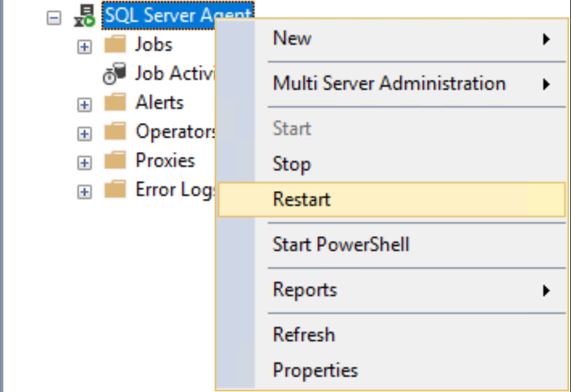The image size is (571, 392).
Task: Click the Alerts folder icon
Action: tap(115, 103)
